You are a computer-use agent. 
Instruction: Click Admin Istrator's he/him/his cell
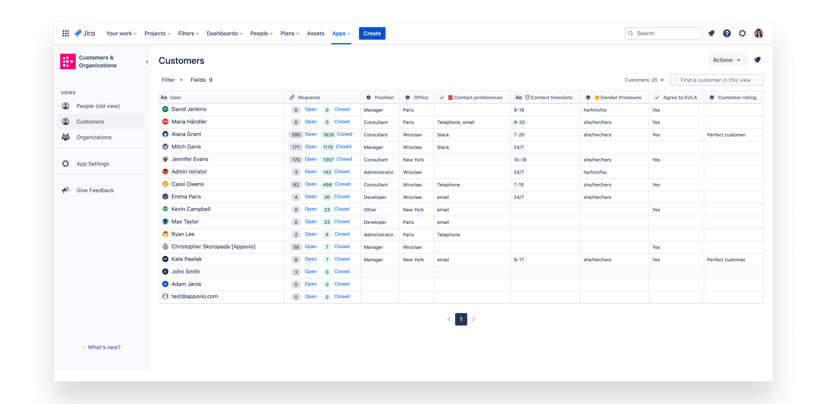tap(597, 172)
